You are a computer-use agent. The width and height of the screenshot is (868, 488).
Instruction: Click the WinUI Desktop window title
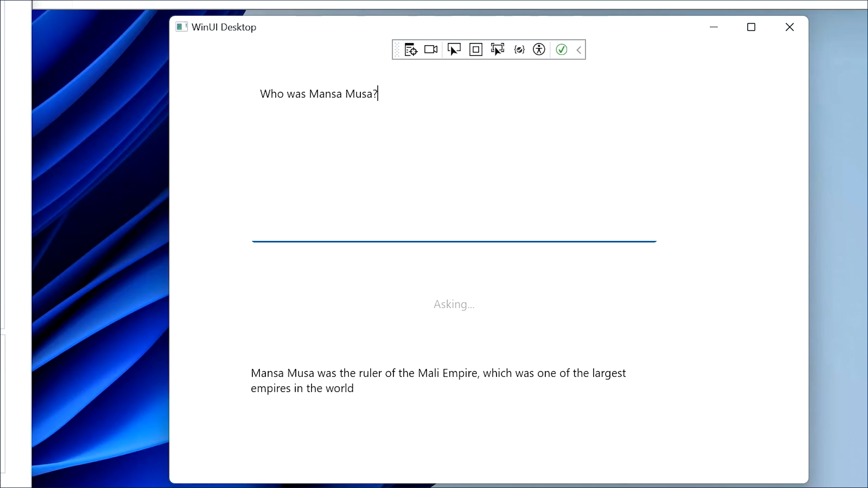(224, 27)
